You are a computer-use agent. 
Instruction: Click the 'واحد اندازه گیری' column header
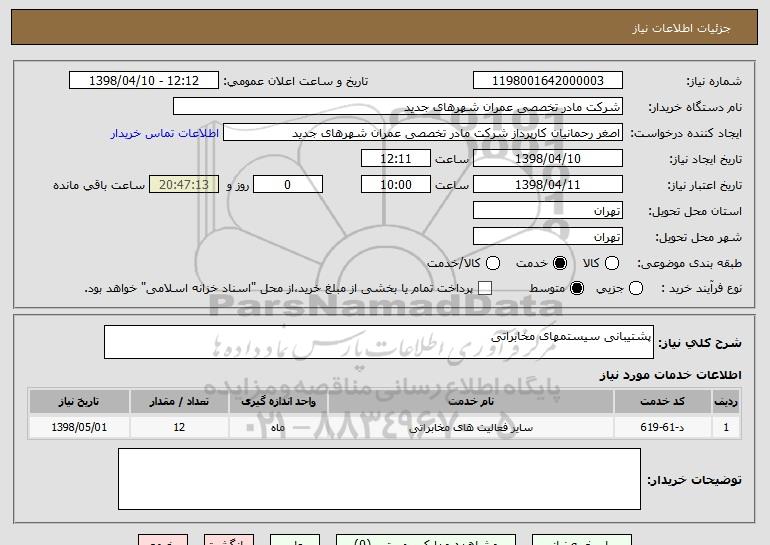click(278, 402)
